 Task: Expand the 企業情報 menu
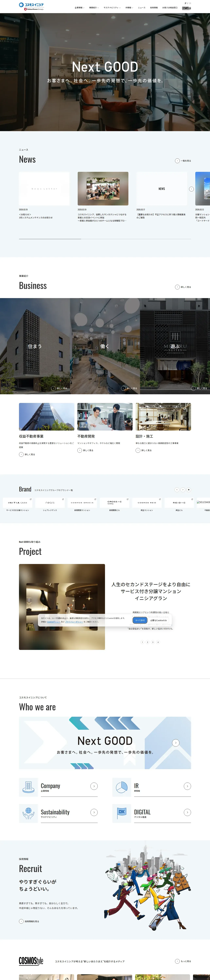pos(79,8)
